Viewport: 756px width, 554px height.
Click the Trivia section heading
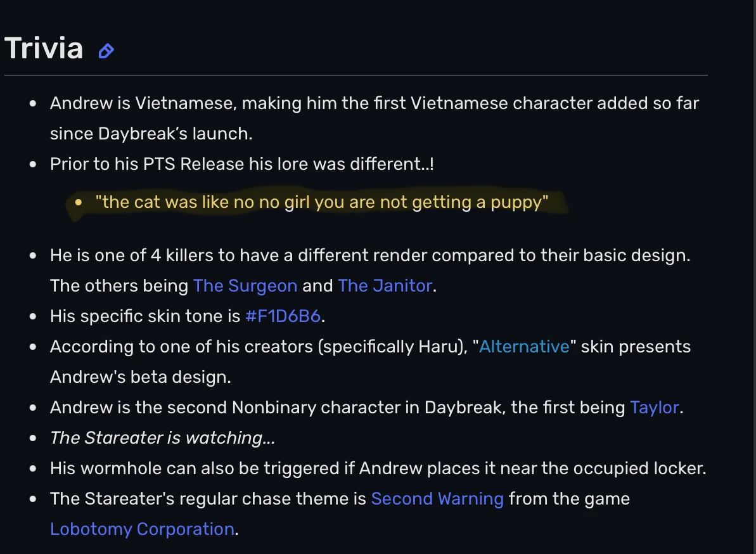point(43,48)
